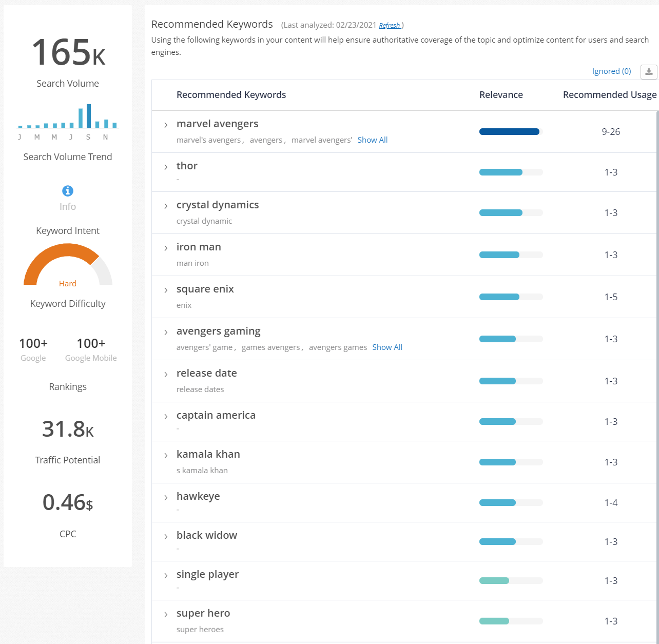Sort by the Relevance column header
The height and width of the screenshot is (644, 659).
[x=501, y=95]
